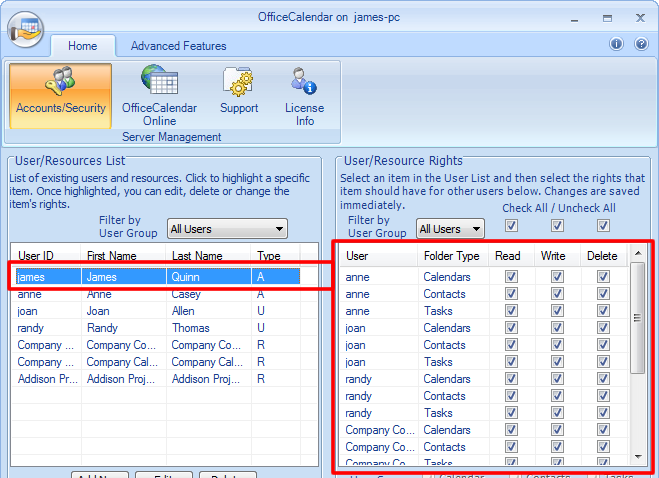Uncheck Read right for anne Calendars

[x=511, y=277]
